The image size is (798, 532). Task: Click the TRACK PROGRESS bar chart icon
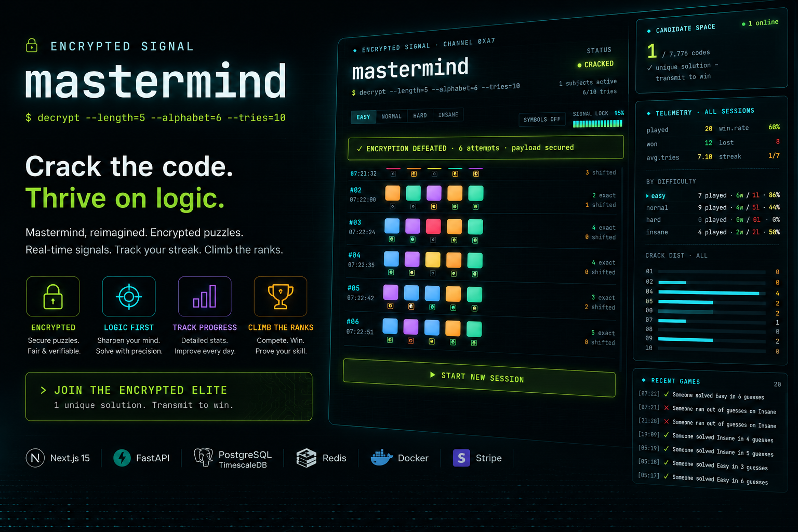click(x=205, y=296)
